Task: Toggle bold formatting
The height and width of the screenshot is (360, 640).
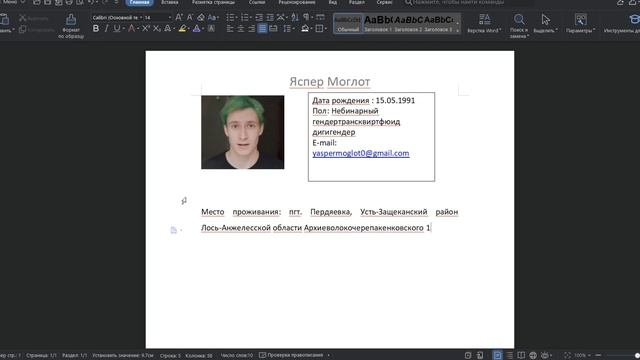Action: [x=96, y=29]
